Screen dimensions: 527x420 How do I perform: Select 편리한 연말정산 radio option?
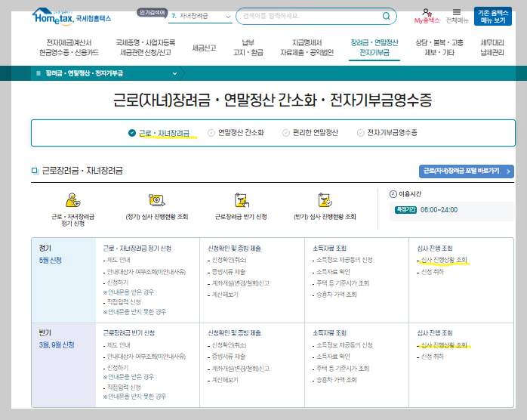[x=286, y=133]
